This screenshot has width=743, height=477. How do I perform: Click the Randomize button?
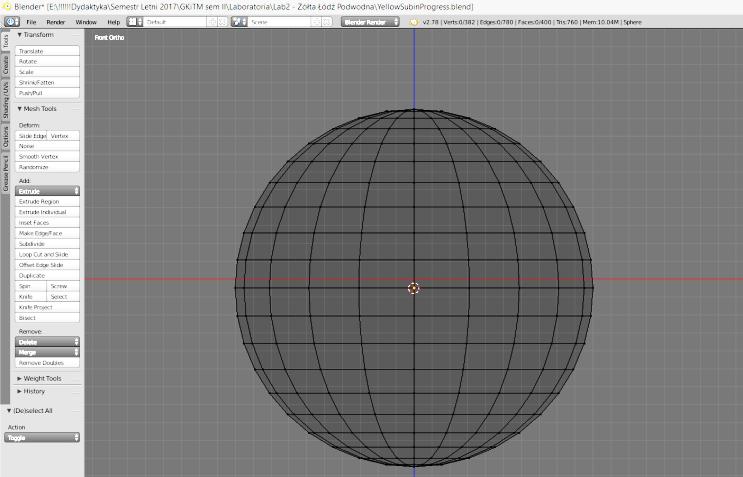(x=47, y=167)
